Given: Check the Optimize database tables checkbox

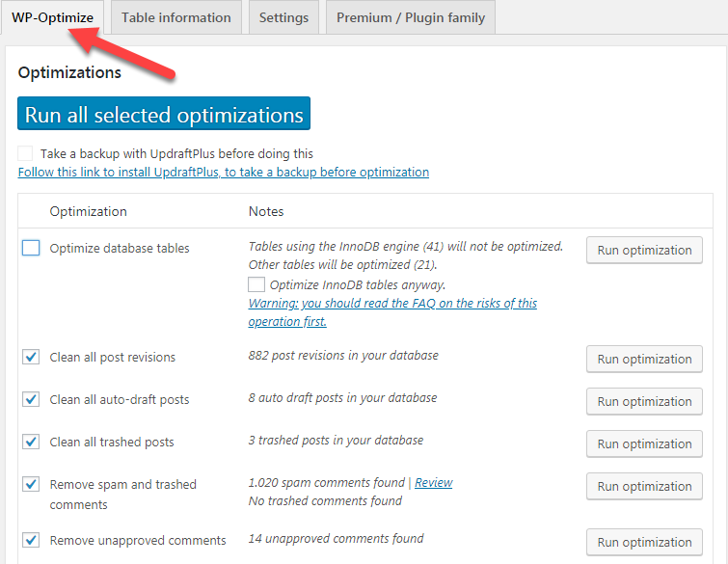Looking at the screenshot, I should coord(31,248).
